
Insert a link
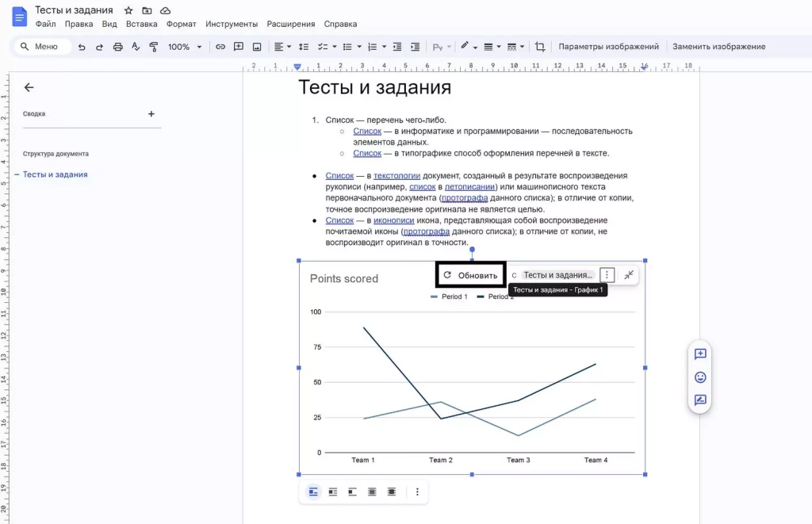pyautogui.click(x=221, y=46)
